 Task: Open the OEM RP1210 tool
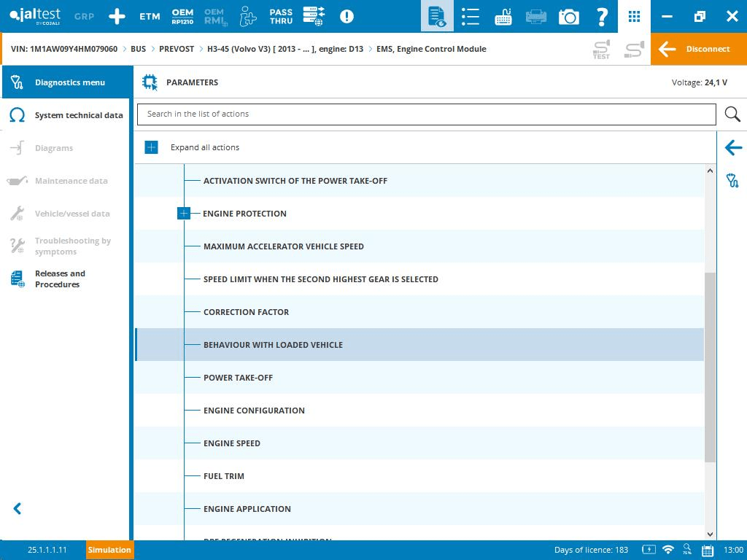(x=182, y=16)
